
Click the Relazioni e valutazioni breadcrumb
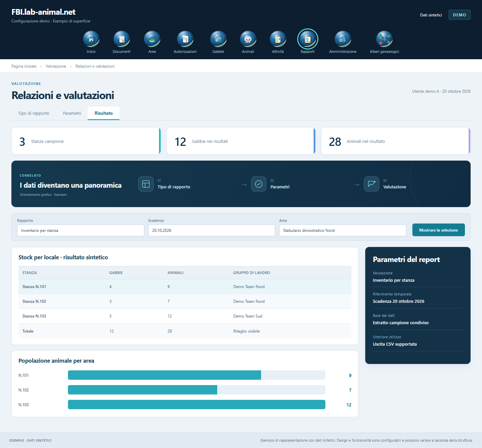pos(95,66)
